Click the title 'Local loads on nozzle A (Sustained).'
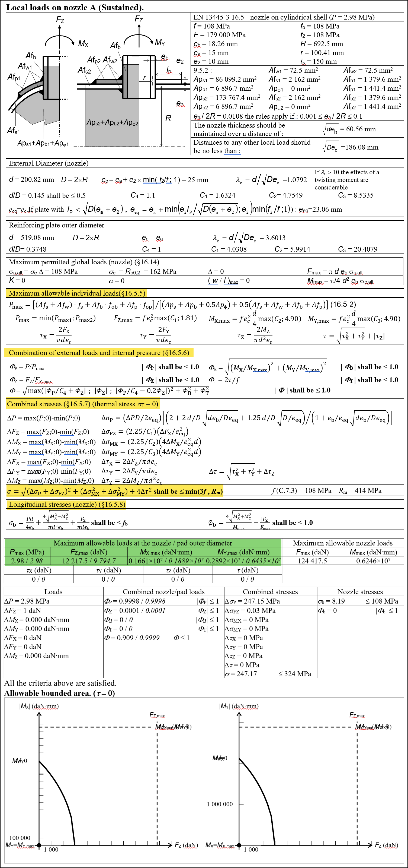408x868 pixels. pos(75,7)
